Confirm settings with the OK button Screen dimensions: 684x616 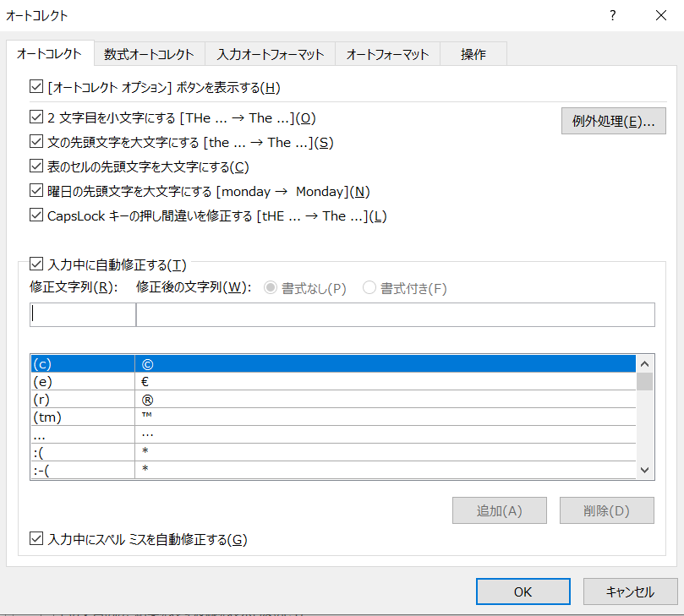pos(523,591)
